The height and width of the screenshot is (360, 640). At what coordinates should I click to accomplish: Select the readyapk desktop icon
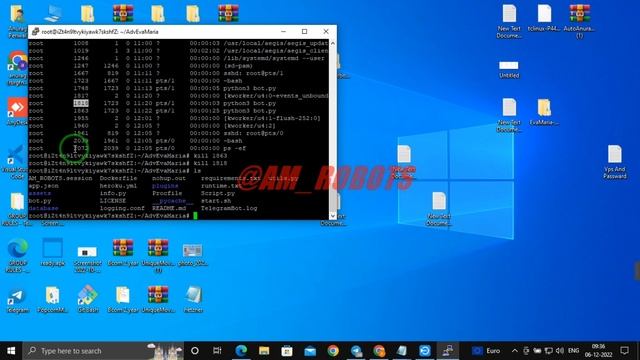[x=53, y=252]
